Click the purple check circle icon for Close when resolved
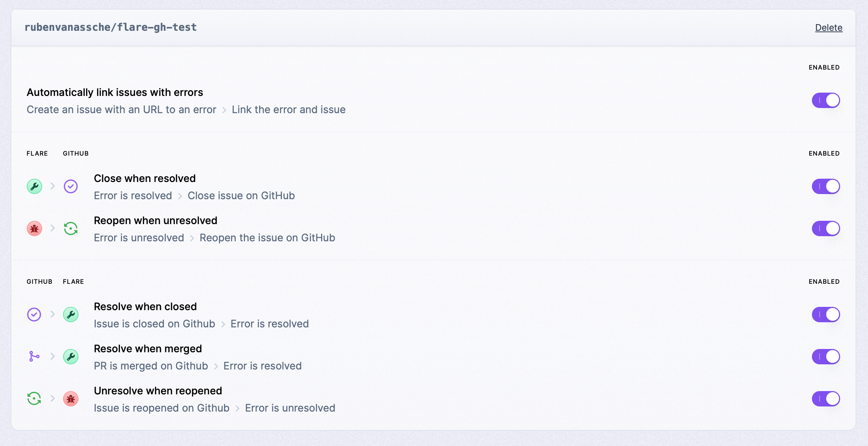 71,186
